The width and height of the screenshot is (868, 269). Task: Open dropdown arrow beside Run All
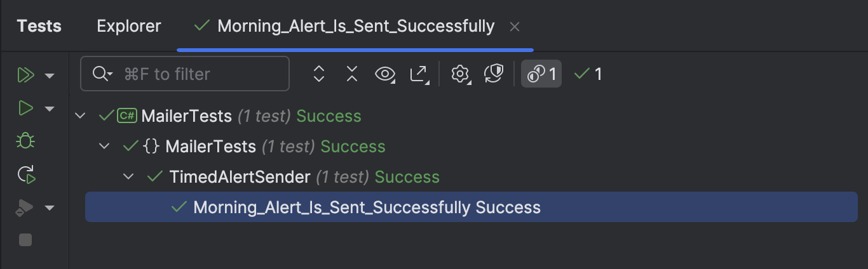[x=50, y=76]
